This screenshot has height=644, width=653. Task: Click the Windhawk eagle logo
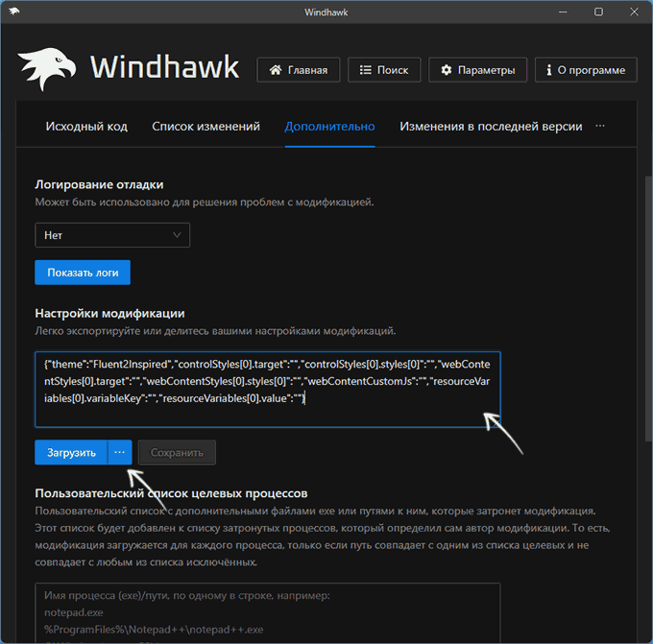point(47,70)
